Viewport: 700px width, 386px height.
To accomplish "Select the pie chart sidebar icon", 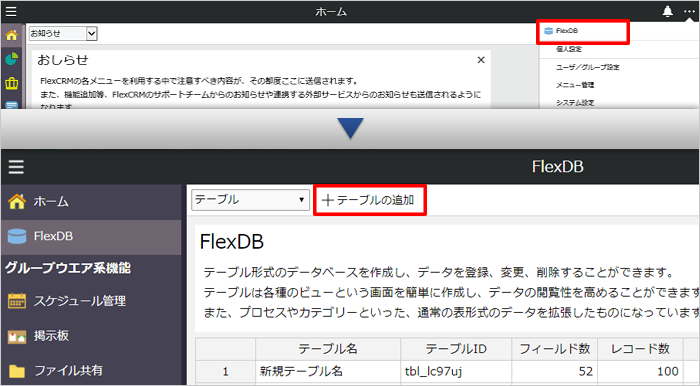I will tap(12, 59).
